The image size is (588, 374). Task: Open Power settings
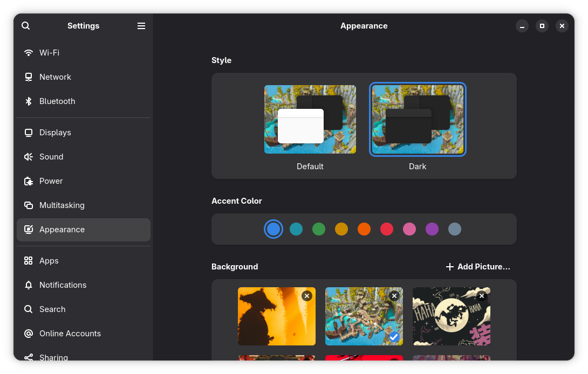pos(84,181)
